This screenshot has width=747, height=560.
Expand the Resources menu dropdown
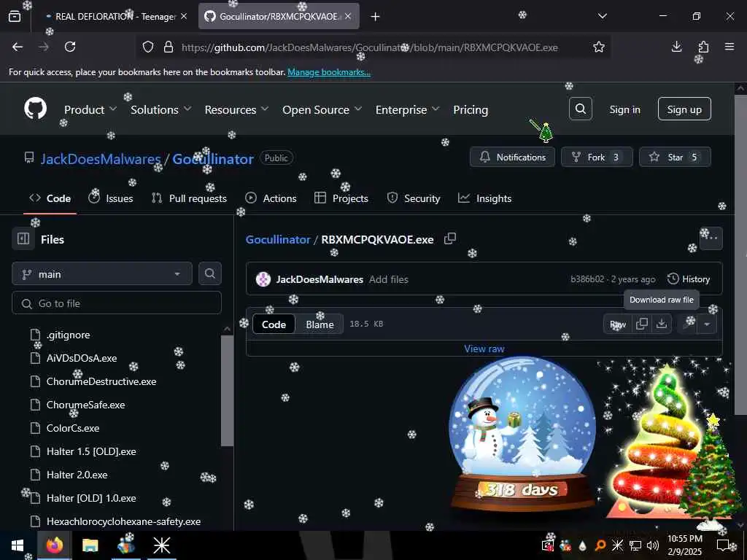(x=237, y=109)
